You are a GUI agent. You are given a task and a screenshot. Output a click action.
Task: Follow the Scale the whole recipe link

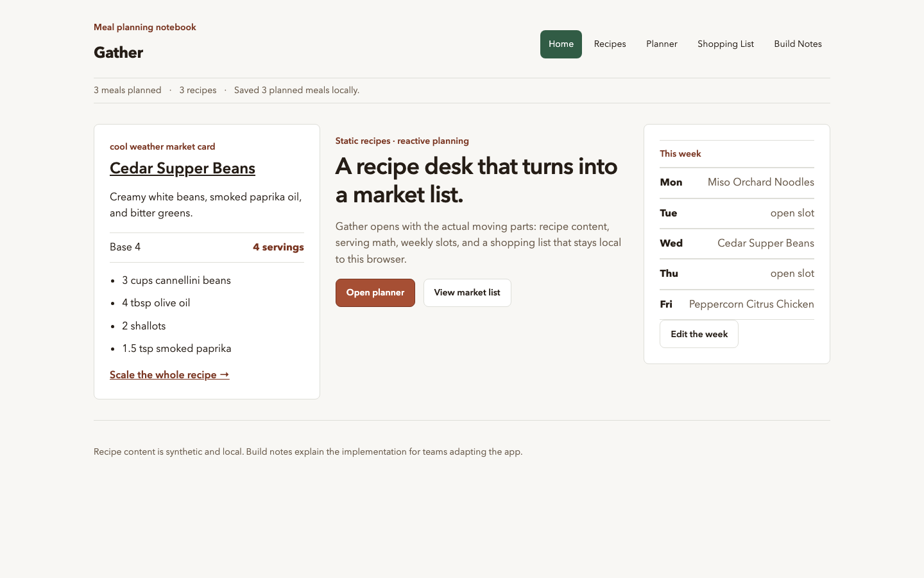point(169,375)
